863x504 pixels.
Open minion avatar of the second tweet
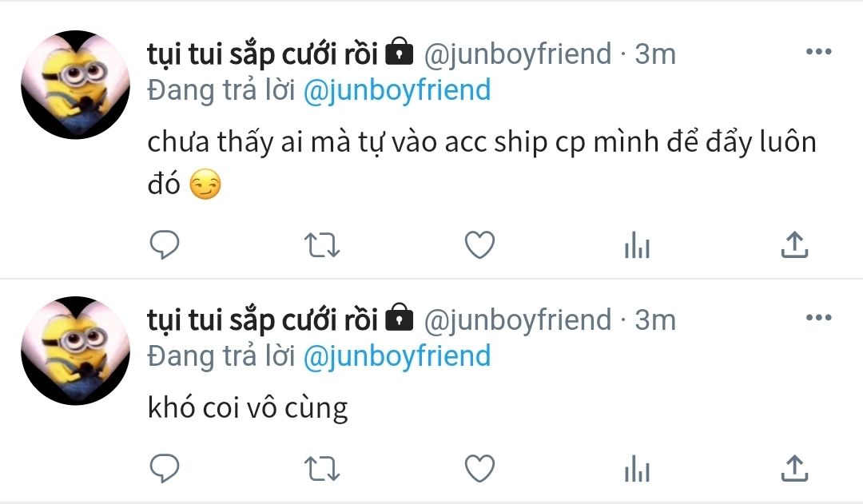pos(75,351)
